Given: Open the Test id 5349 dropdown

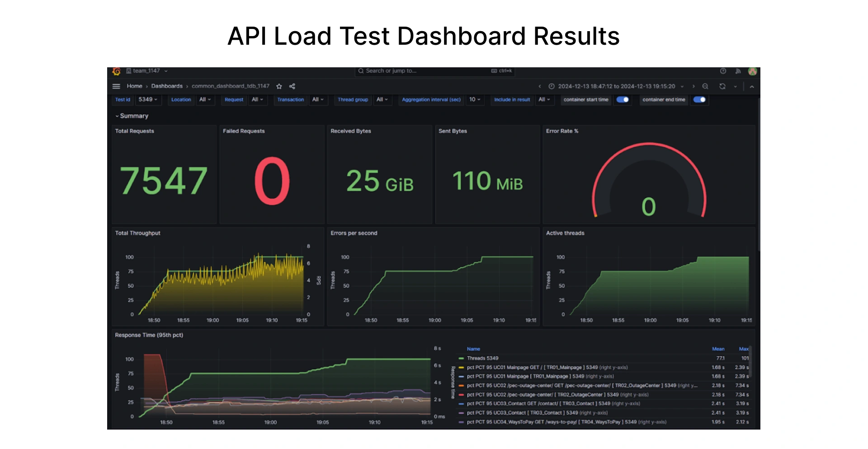Looking at the screenshot, I should click(x=148, y=99).
